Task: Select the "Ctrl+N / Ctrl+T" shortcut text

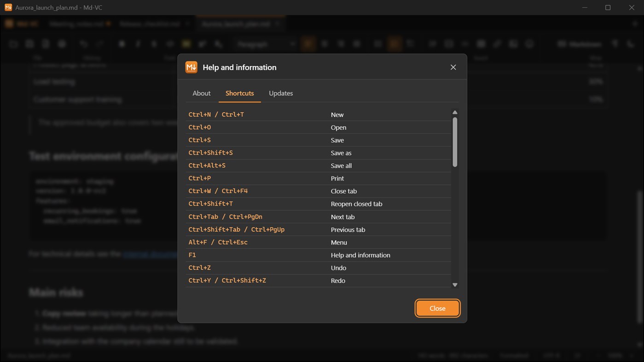Action: tap(216, 115)
